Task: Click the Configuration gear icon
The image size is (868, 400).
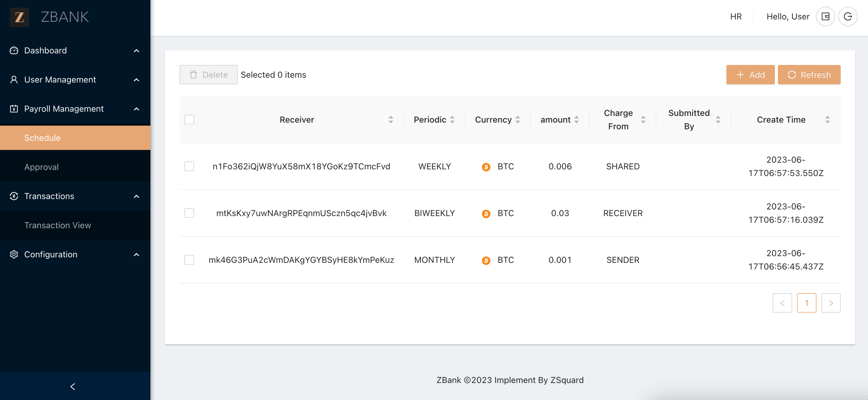Action: (x=14, y=254)
